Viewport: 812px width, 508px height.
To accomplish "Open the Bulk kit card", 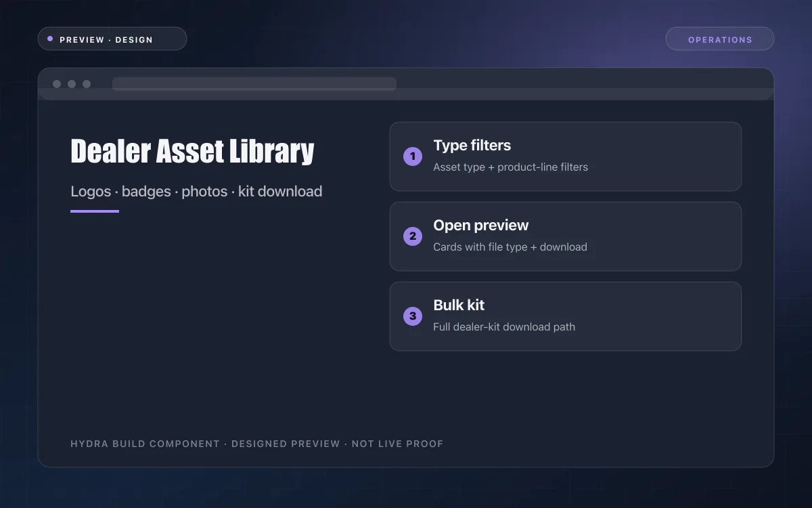I will click(566, 316).
